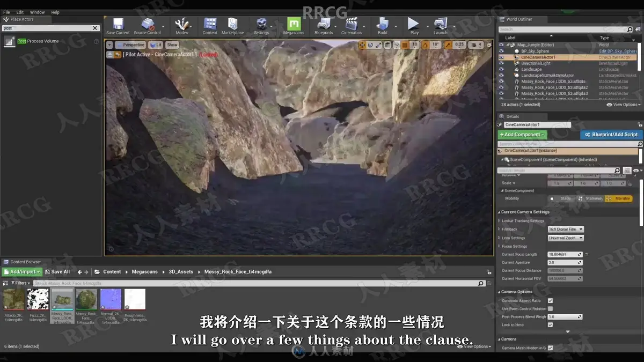Screen dimensions: 644x362
Task: Click the world coordinate system icon
Action: pos(387,45)
